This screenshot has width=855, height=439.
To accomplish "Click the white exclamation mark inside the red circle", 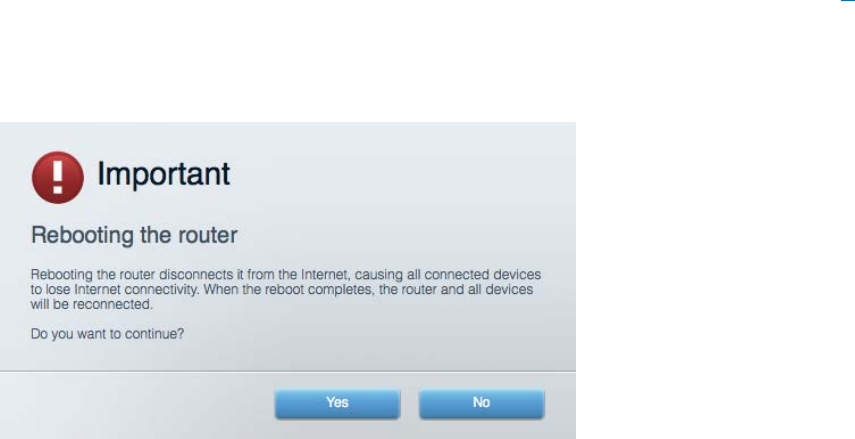I will [58, 176].
